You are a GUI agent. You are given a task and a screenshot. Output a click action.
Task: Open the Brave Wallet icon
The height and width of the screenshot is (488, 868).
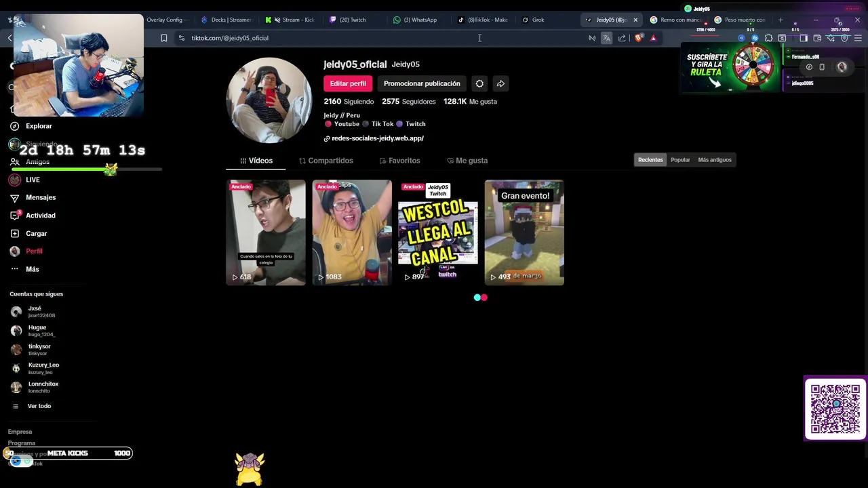(x=817, y=38)
